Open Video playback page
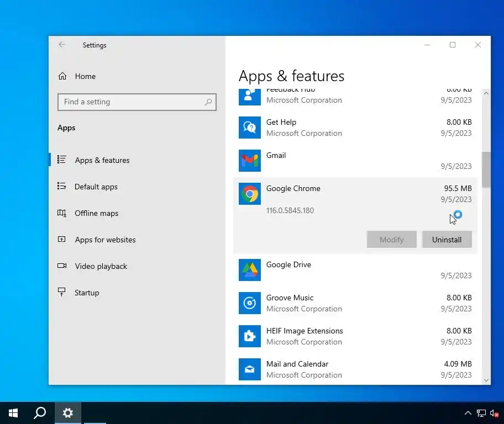The width and height of the screenshot is (504, 424). click(x=137, y=266)
